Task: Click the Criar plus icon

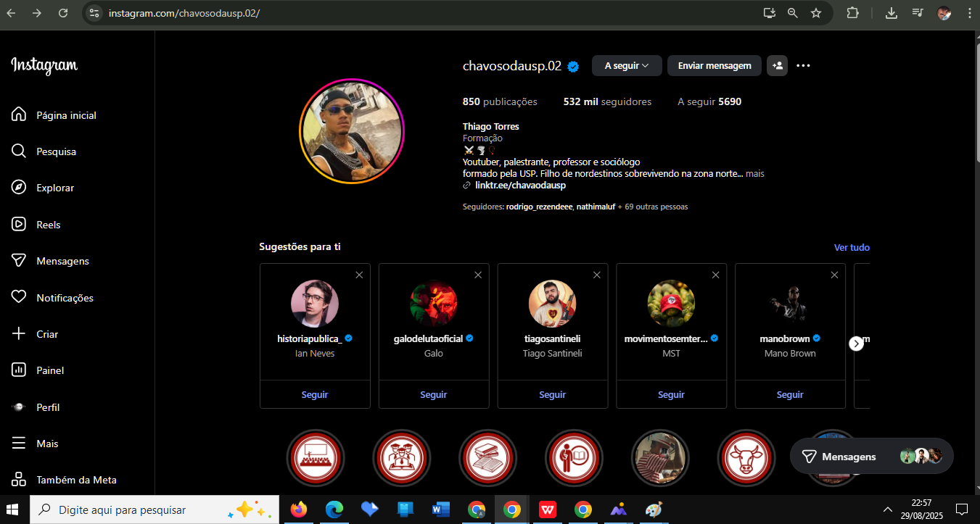Action: 19,334
